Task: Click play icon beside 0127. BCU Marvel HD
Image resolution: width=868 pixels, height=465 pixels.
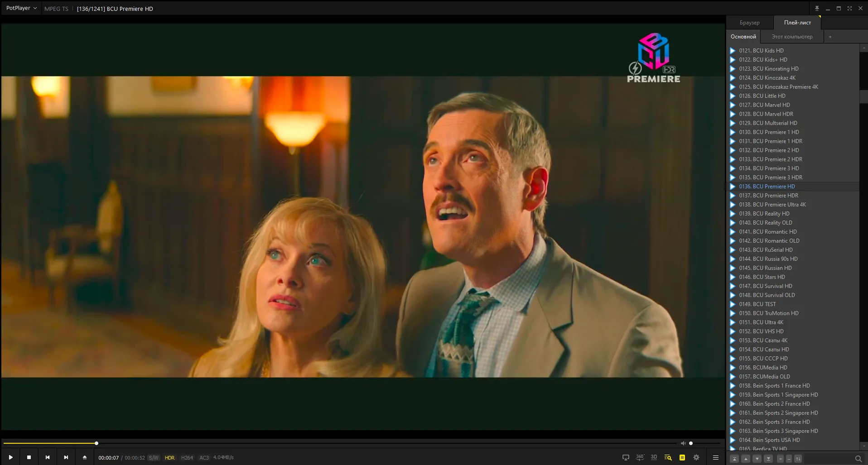Action: point(733,105)
